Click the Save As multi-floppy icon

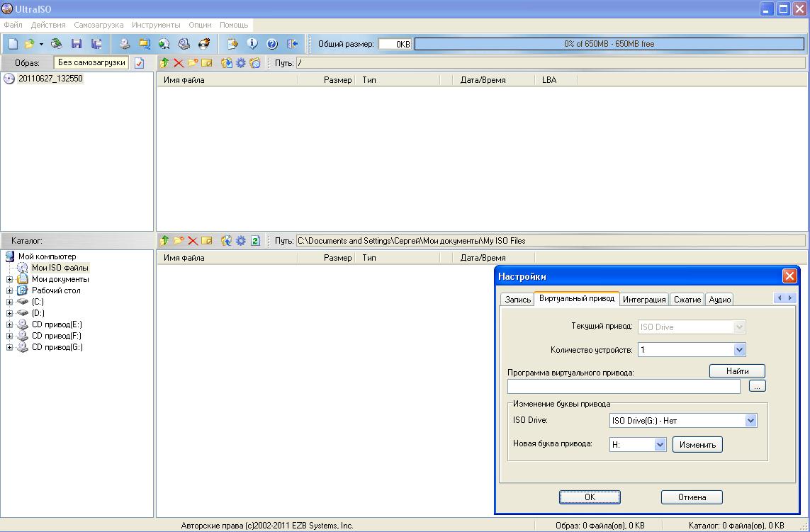click(96, 44)
